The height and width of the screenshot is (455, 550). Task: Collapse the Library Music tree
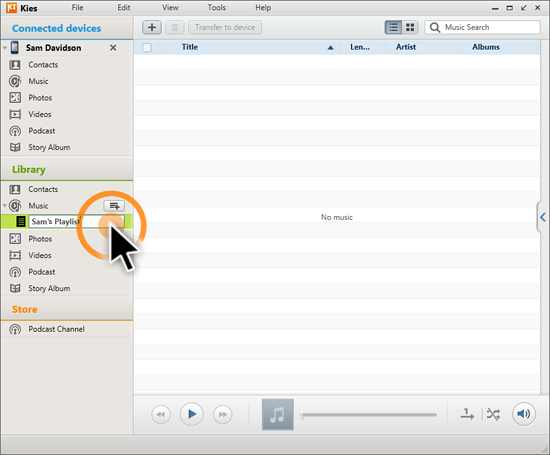[x=5, y=205]
